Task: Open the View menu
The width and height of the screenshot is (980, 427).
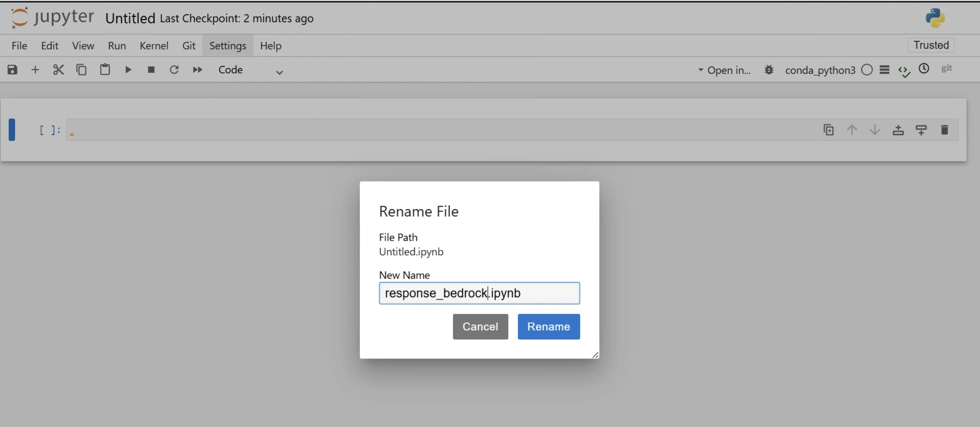Action: point(83,46)
